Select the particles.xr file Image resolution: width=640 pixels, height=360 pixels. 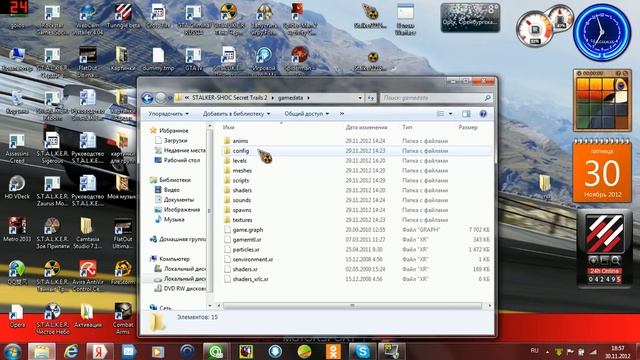click(x=246, y=249)
